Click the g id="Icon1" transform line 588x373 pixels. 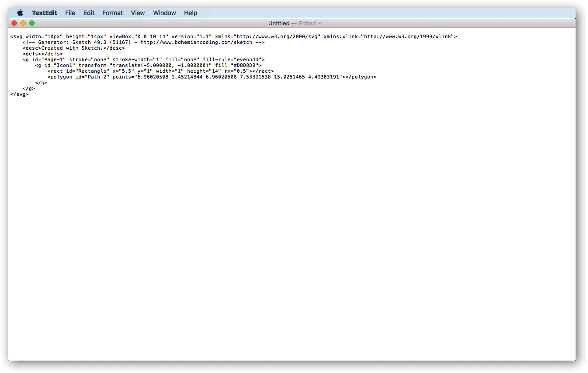coord(148,65)
